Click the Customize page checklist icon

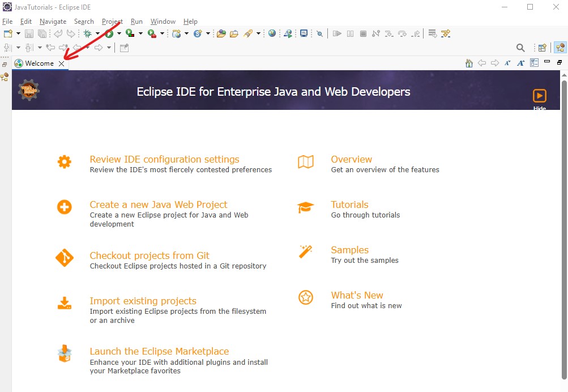535,63
